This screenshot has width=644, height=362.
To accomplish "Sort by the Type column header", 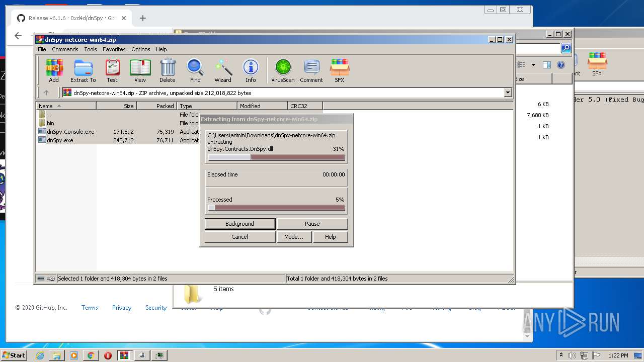I will click(207, 106).
